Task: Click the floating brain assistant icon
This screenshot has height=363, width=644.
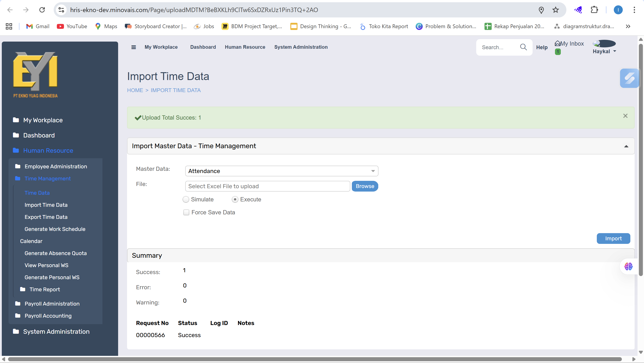Action: pos(628,266)
